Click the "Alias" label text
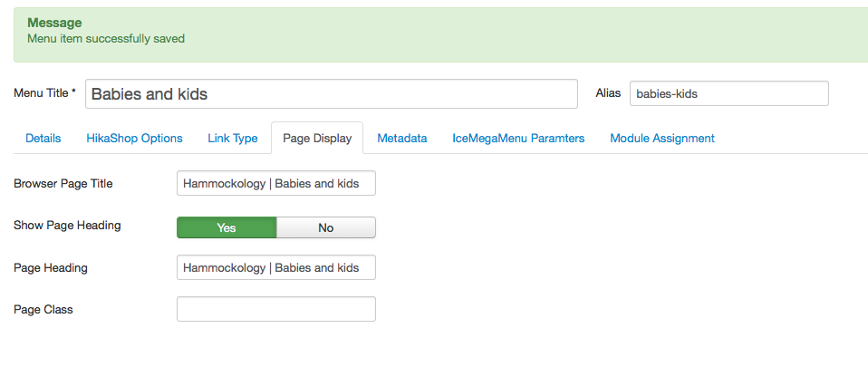Screen dimensions: 868x386 click(607, 93)
